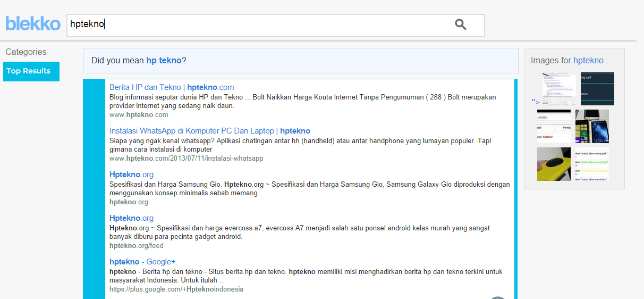
Task: Focus the search box containing hptekno
Action: click(275, 26)
